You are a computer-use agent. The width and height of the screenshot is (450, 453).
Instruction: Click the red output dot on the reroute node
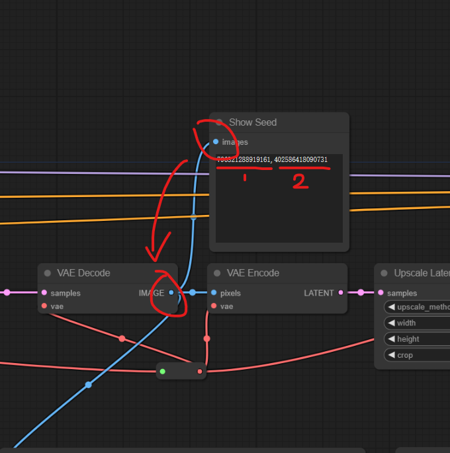200,371
